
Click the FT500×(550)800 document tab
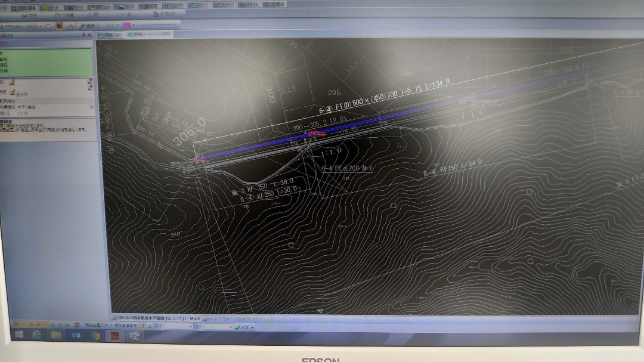pyautogui.click(x=229, y=319)
